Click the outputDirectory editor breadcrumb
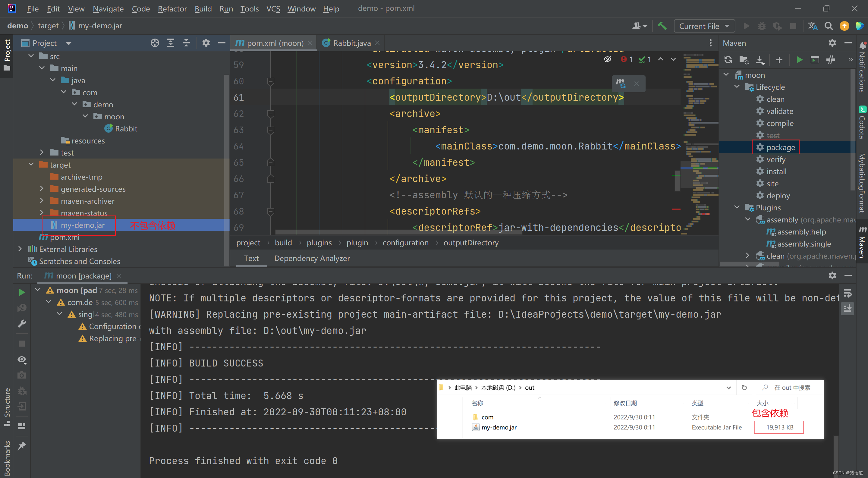The image size is (868, 478). click(471, 243)
